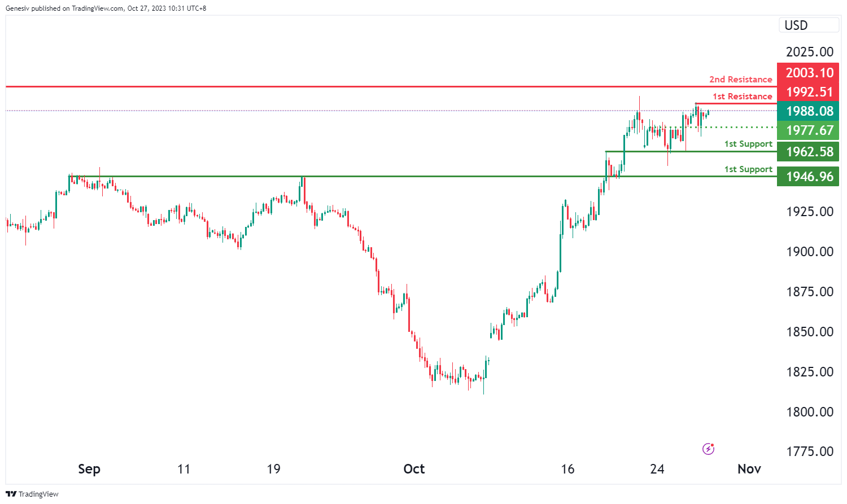Viewport: 847px width, 504px height.
Task: Select the 1977.67 green price label
Action: pos(809,130)
